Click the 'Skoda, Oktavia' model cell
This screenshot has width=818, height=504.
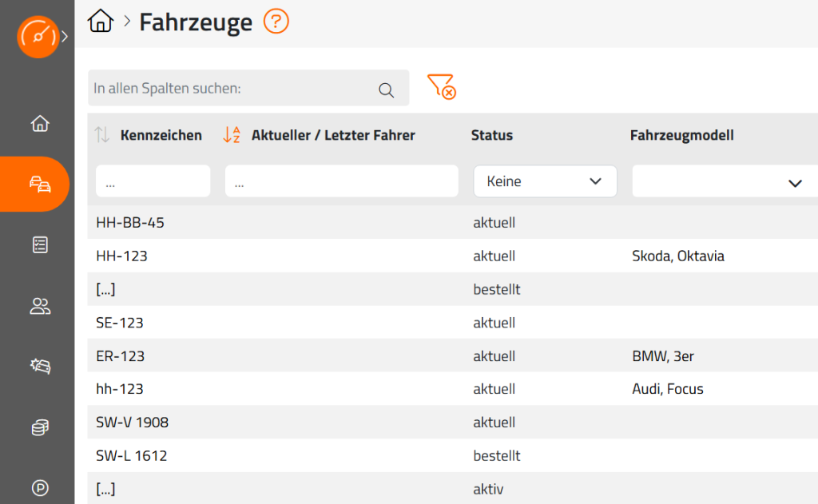678,256
